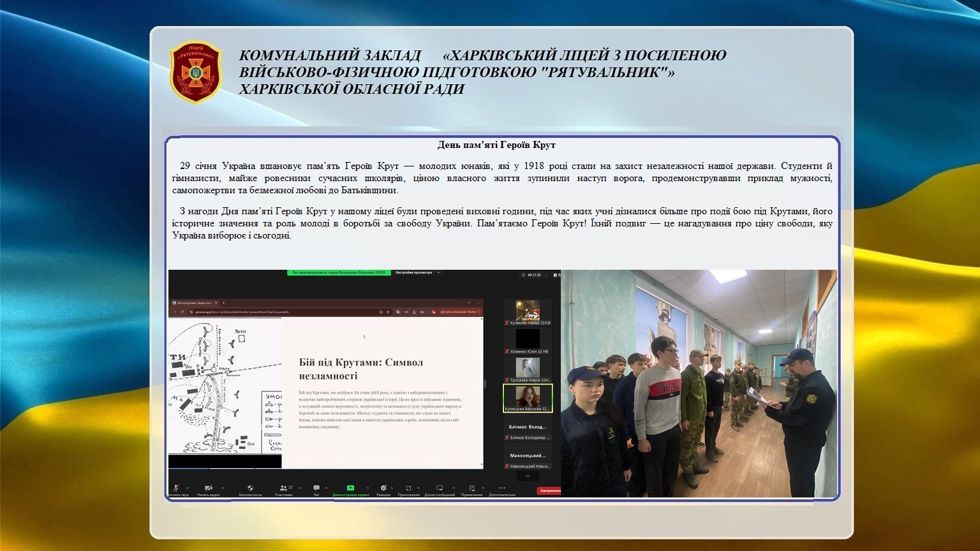Click the red End meeting button
The image size is (980, 551).
[x=549, y=491]
